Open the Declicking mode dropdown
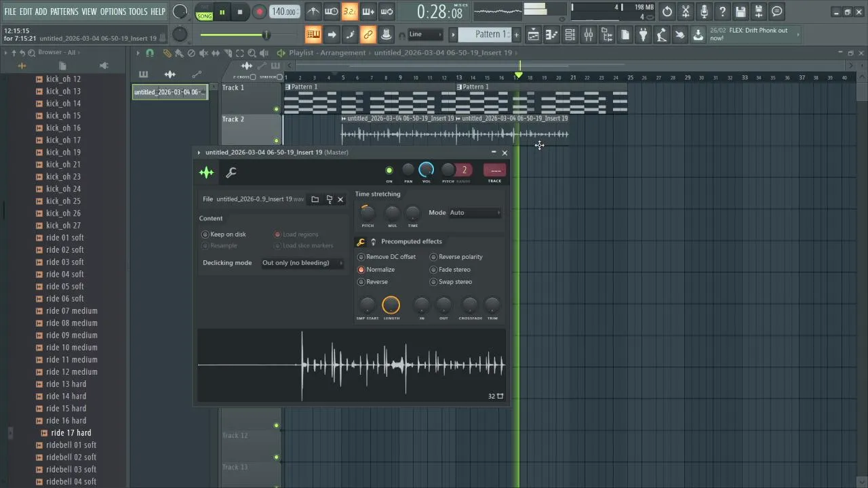This screenshot has height=488, width=868. [x=302, y=263]
